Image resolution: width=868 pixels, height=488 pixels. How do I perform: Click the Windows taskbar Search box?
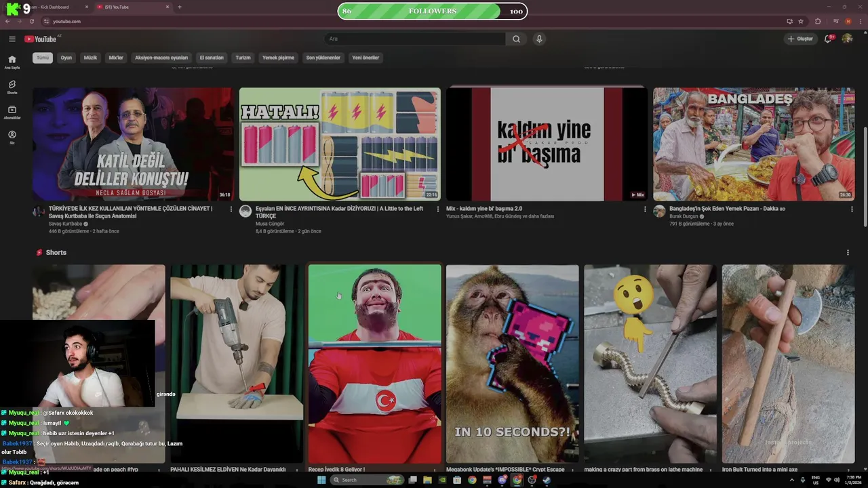coord(367,480)
